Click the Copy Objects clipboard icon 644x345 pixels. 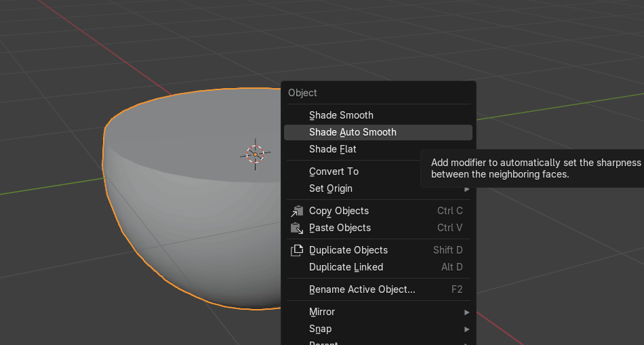(x=297, y=211)
